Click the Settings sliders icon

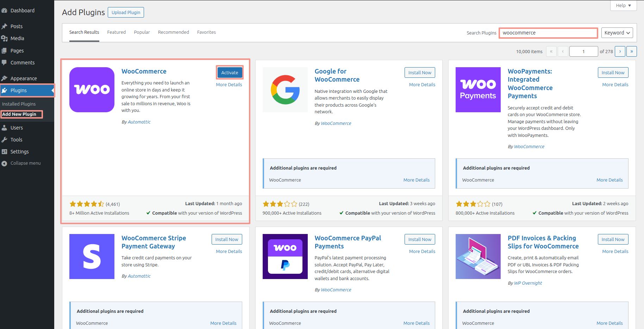click(x=4, y=152)
